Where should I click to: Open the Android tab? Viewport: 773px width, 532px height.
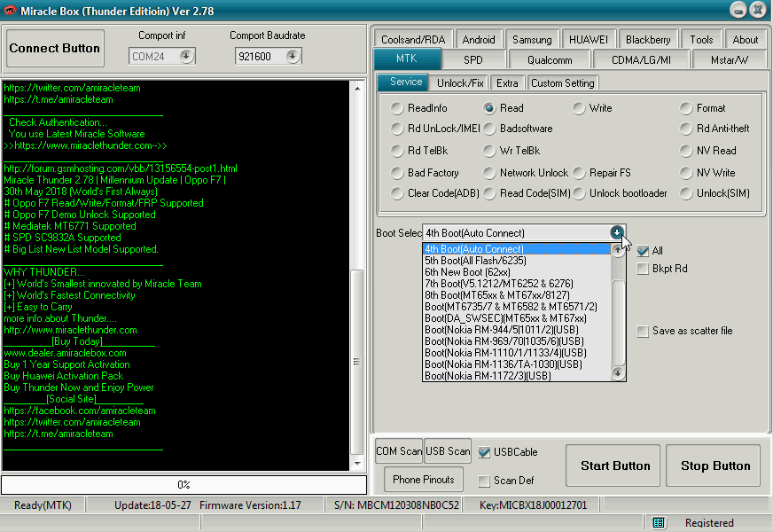478,39
